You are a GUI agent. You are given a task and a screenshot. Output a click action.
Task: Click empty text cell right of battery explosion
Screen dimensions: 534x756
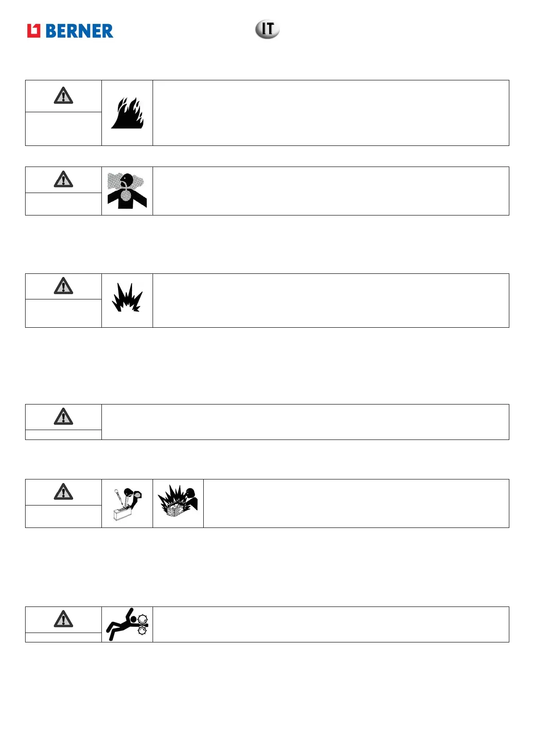click(356, 503)
